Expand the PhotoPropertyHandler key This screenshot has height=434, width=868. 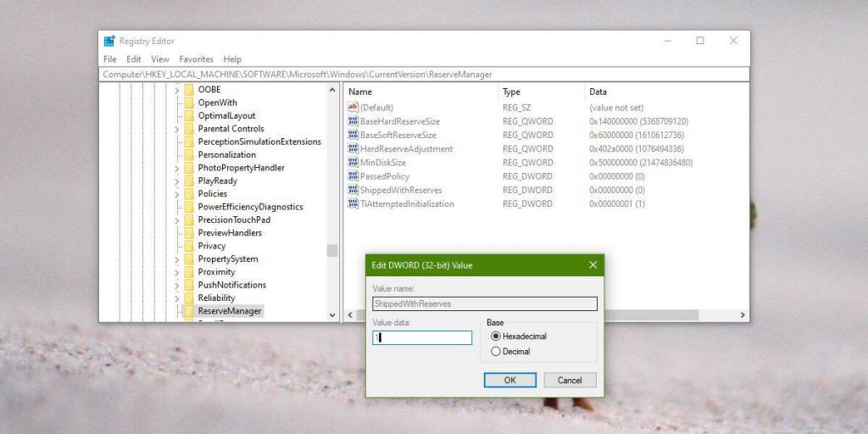176,169
